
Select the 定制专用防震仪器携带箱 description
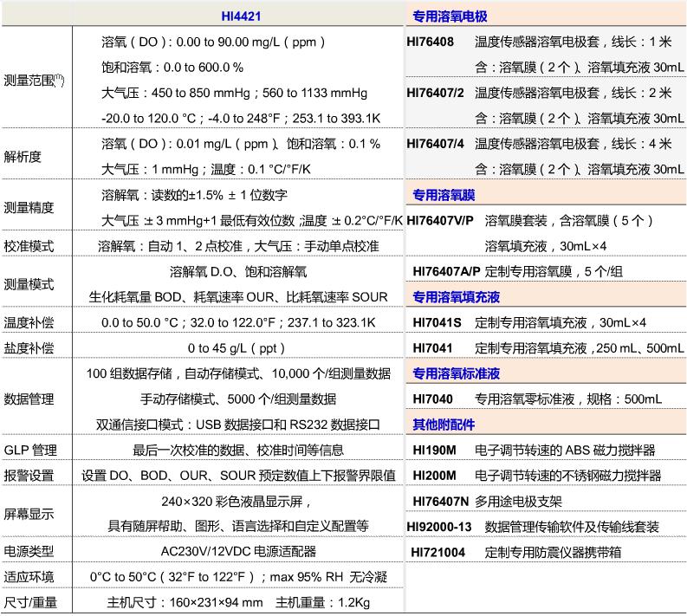click(x=553, y=552)
